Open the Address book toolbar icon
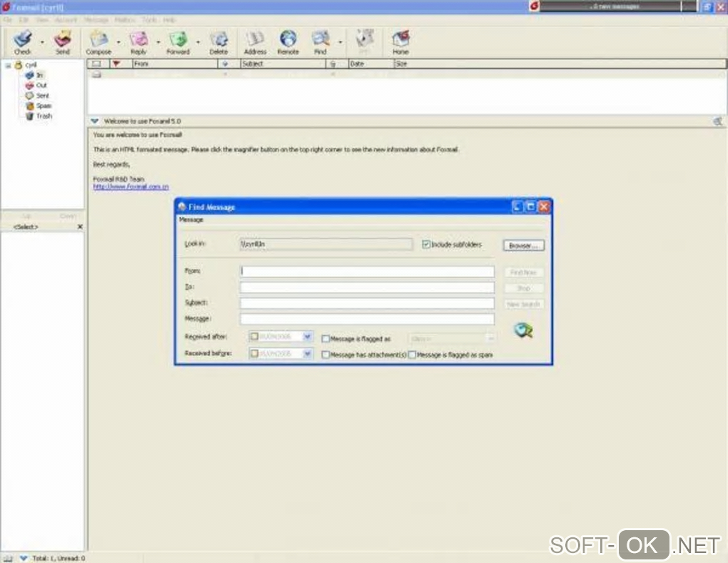The image size is (728, 563). [x=255, y=39]
